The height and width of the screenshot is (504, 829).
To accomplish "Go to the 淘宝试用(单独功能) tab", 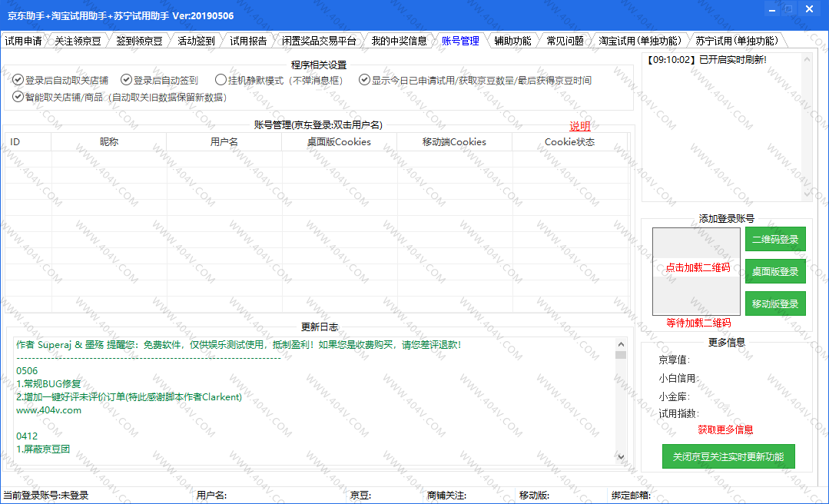I will 640,41.
